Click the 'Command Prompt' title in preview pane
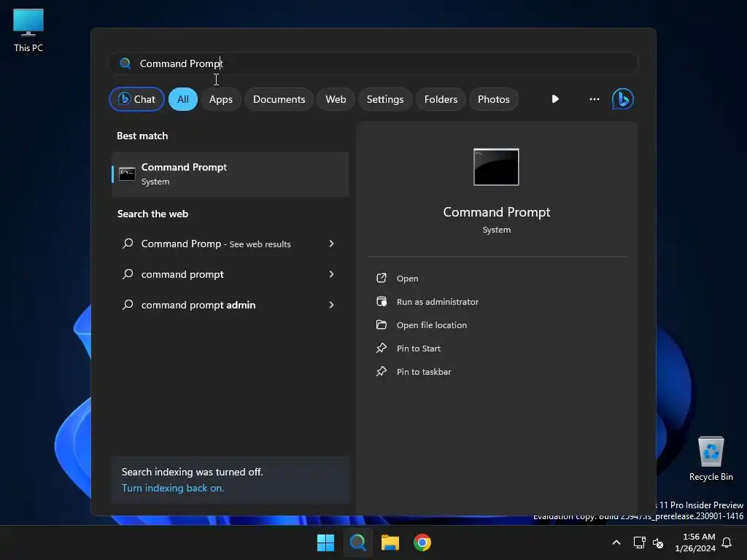 point(496,212)
